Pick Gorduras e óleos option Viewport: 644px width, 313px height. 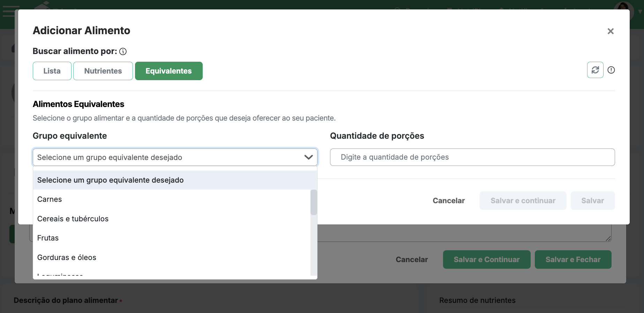click(x=67, y=258)
